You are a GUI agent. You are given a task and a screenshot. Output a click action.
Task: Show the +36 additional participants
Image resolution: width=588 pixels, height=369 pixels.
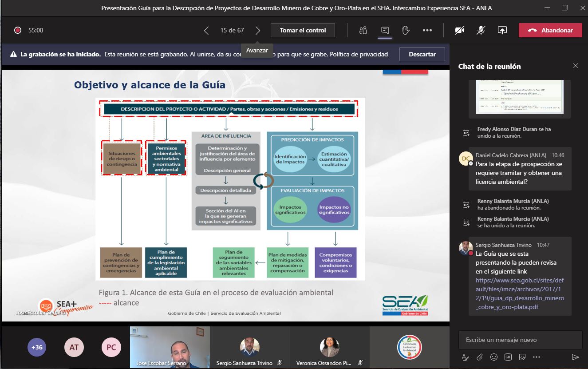[37, 347]
